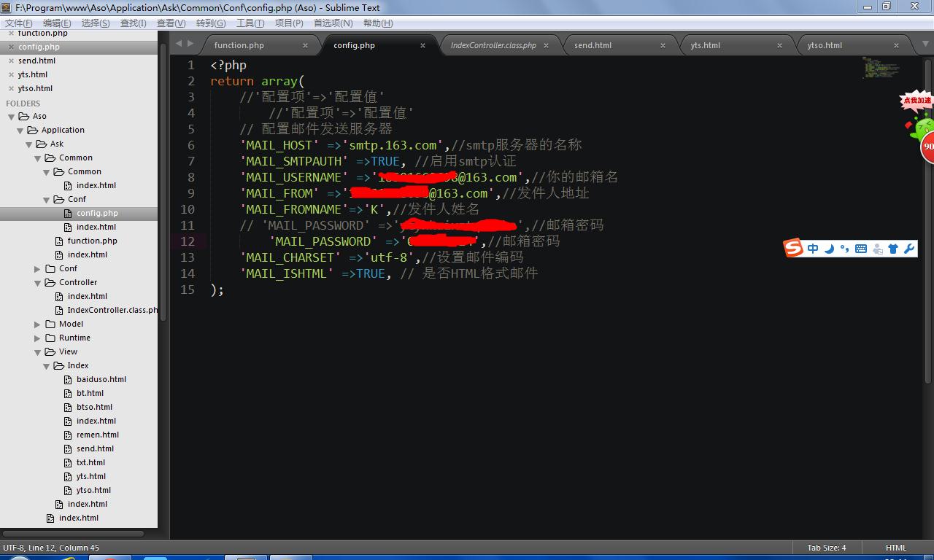Toggle Chinese/English mode on IME bar
Image resolution: width=934 pixels, height=560 pixels.
[x=813, y=249]
